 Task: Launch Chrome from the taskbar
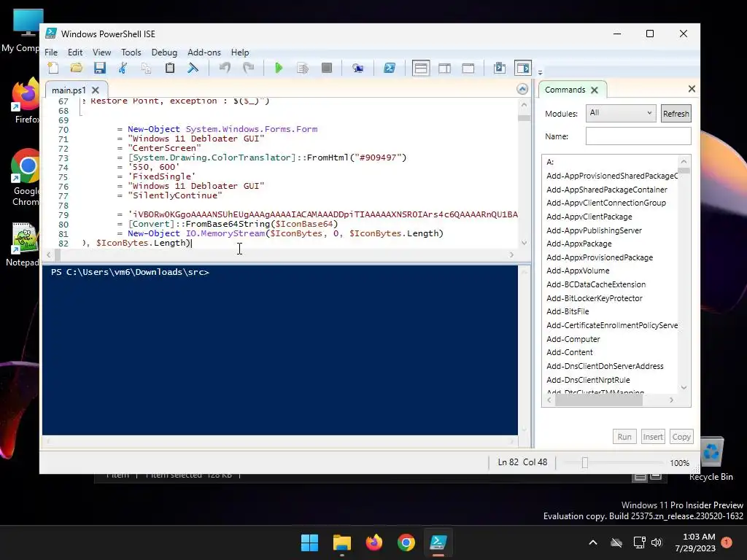pos(406,542)
